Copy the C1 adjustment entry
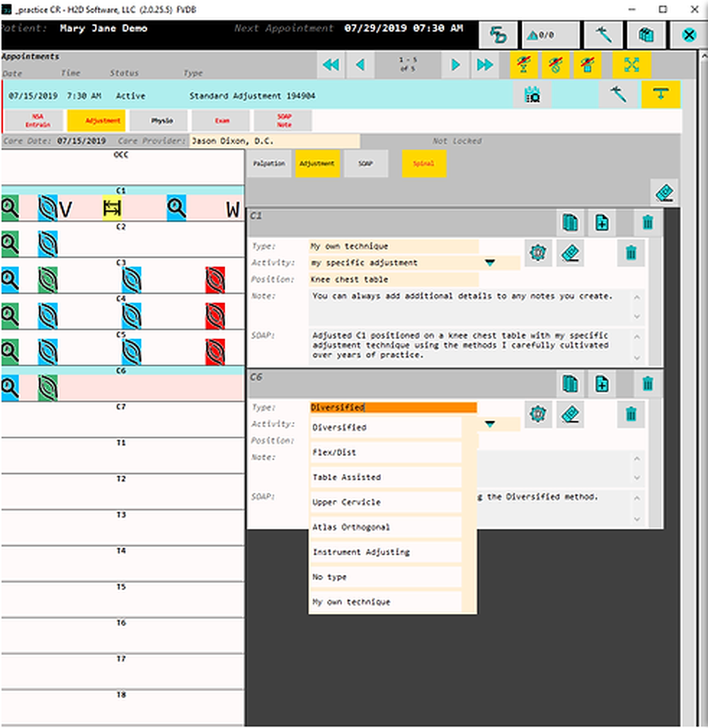The image size is (708, 728). pyautogui.click(x=570, y=223)
